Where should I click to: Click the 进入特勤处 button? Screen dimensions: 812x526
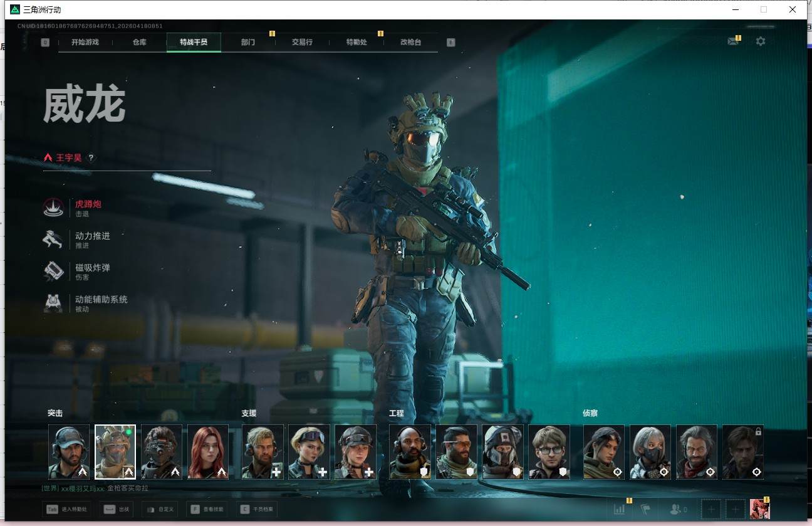pyautogui.click(x=67, y=509)
